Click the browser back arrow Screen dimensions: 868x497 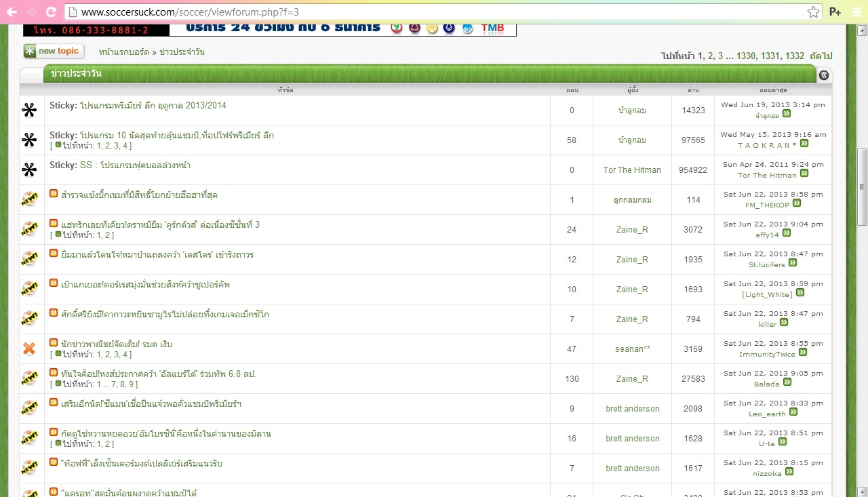tap(12, 12)
